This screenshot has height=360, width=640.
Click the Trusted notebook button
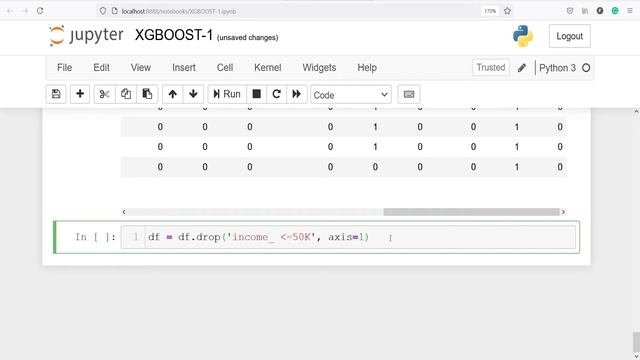point(491,67)
